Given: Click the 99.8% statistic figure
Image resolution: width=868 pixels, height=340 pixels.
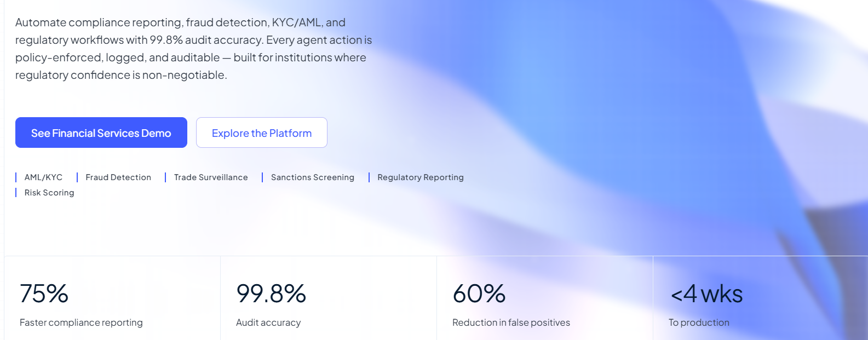Looking at the screenshot, I should [x=271, y=294].
